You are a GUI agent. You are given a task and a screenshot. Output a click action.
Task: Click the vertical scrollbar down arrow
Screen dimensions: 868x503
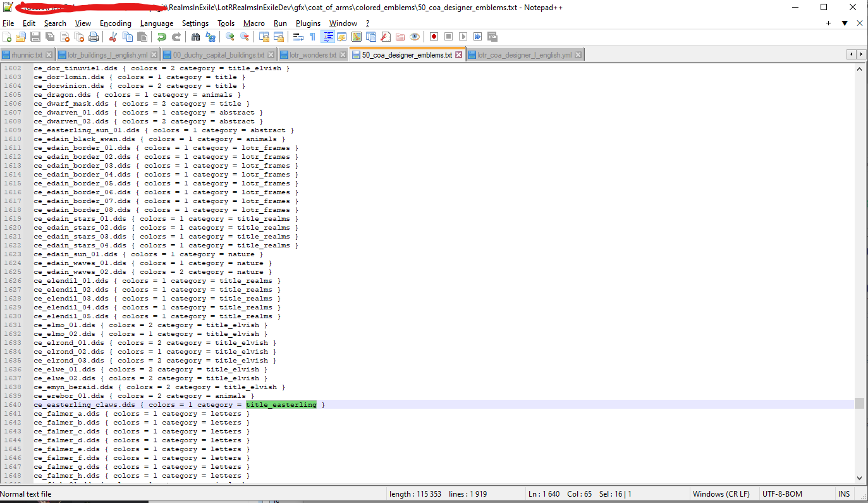coord(859,478)
